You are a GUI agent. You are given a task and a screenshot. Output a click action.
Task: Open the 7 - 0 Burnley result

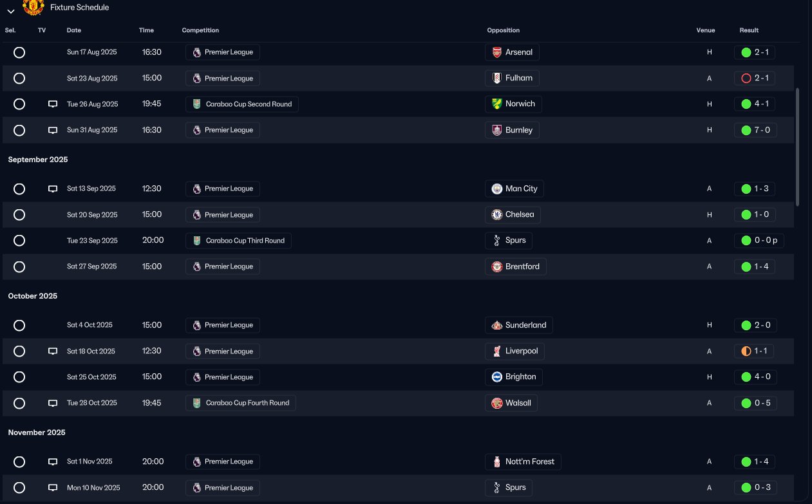[x=755, y=130]
